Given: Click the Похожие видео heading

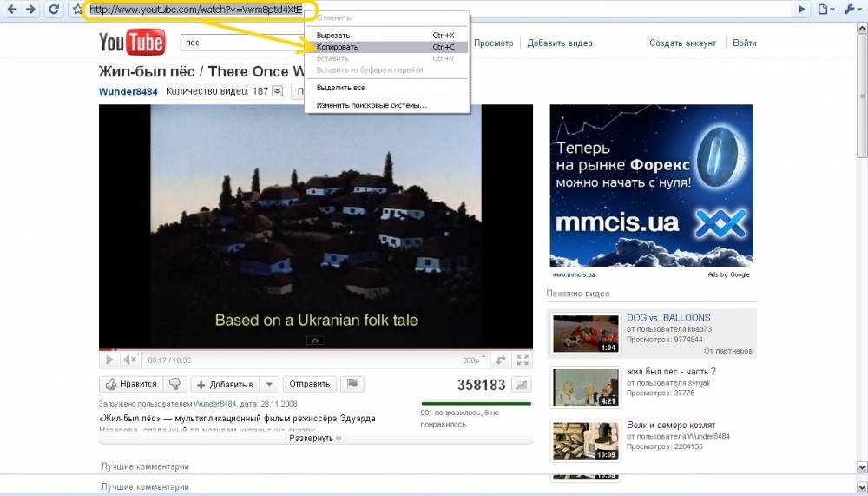Looking at the screenshot, I should (x=577, y=294).
